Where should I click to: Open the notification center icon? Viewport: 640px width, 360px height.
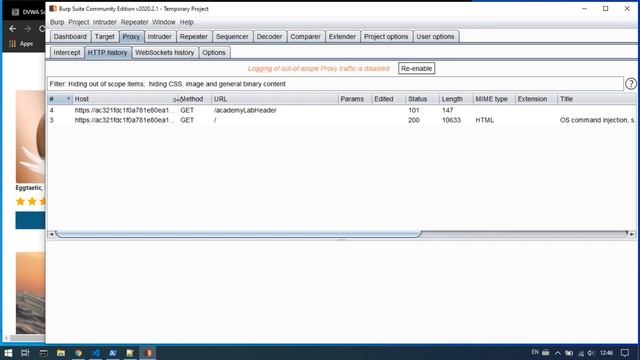coord(624,353)
